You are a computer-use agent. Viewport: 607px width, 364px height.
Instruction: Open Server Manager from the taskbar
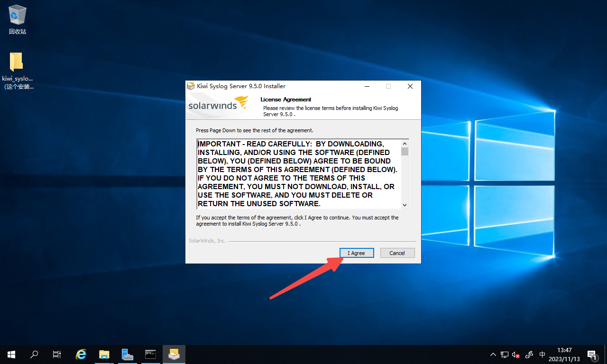127,355
